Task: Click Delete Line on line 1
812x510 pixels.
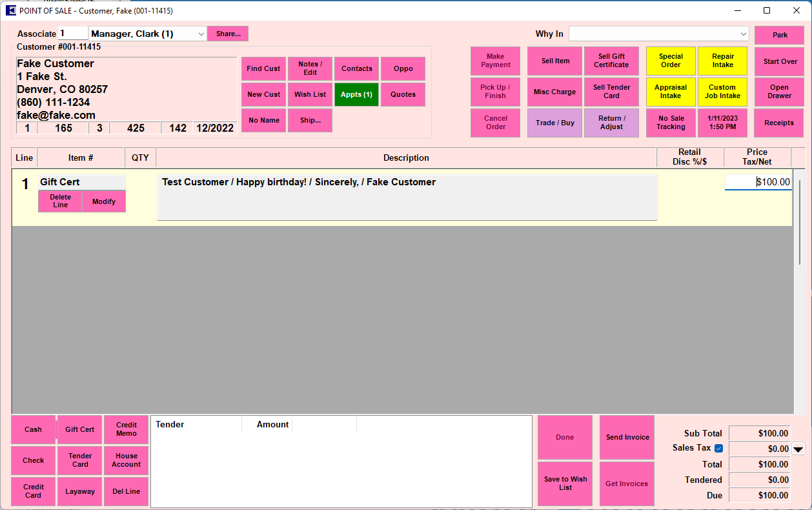Action: click(60, 201)
